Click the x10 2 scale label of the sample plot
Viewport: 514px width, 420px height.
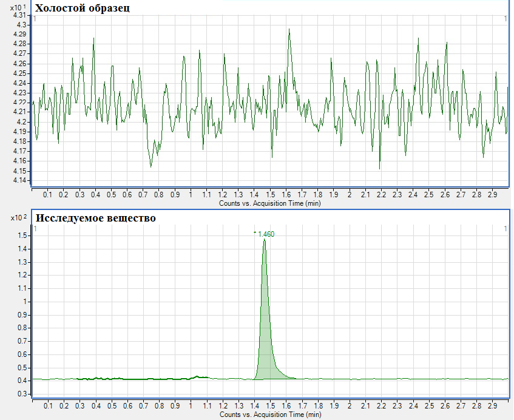[x=19, y=218]
